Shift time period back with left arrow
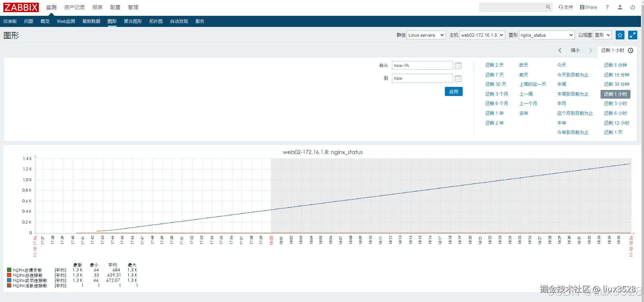This screenshot has width=644, height=302. pos(560,50)
